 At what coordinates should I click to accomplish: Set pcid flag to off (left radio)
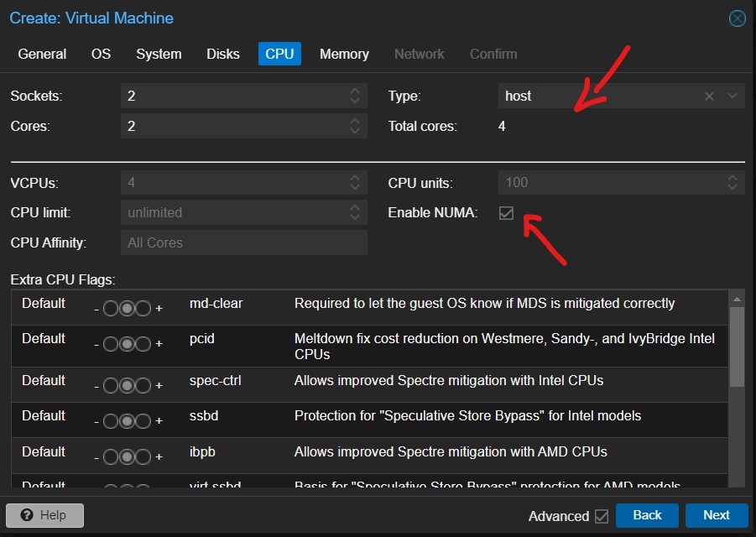[111, 343]
